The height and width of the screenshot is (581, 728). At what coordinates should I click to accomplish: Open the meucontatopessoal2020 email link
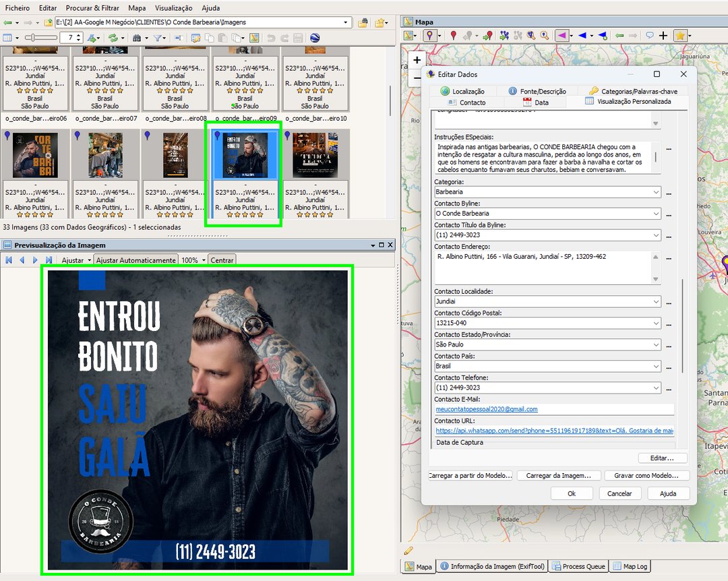tap(487, 409)
